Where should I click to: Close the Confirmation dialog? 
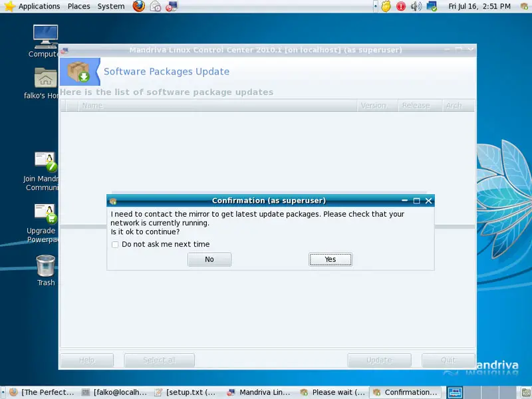tap(429, 201)
